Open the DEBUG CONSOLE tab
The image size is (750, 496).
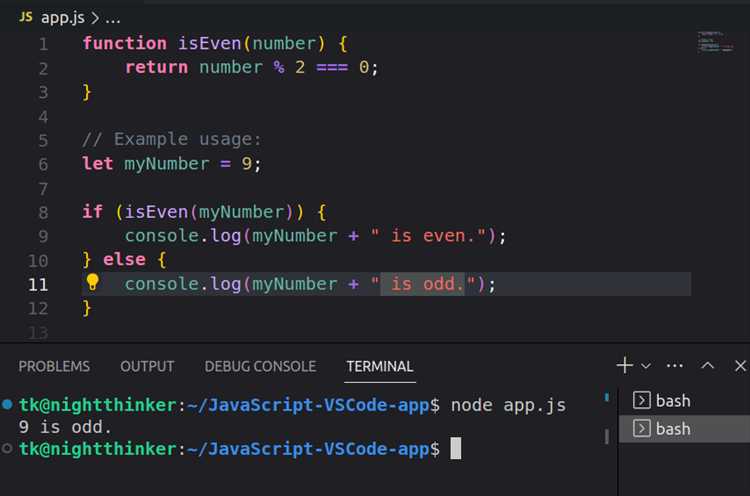pos(260,366)
